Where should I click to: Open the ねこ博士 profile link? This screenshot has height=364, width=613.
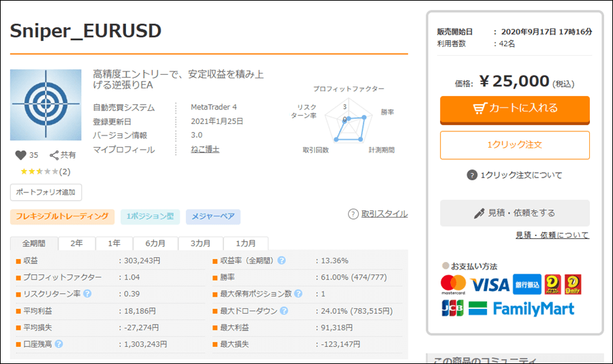click(x=205, y=150)
